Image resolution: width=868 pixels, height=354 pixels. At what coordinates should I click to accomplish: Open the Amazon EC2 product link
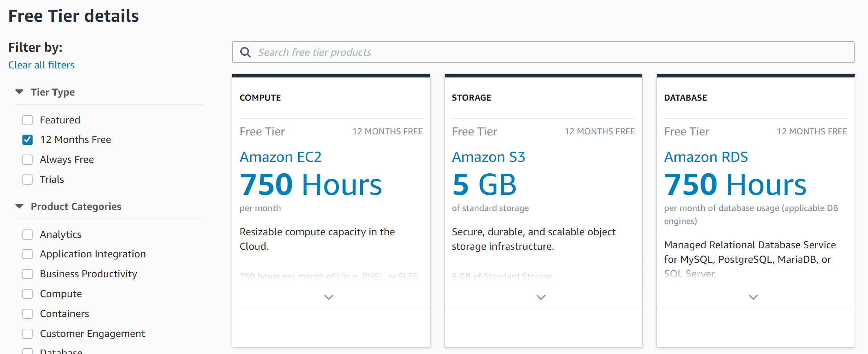(x=281, y=157)
